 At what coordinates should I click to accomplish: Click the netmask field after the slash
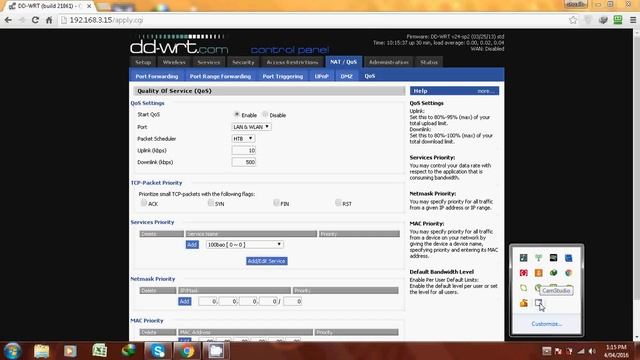pyautogui.click(x=293, y=301)
